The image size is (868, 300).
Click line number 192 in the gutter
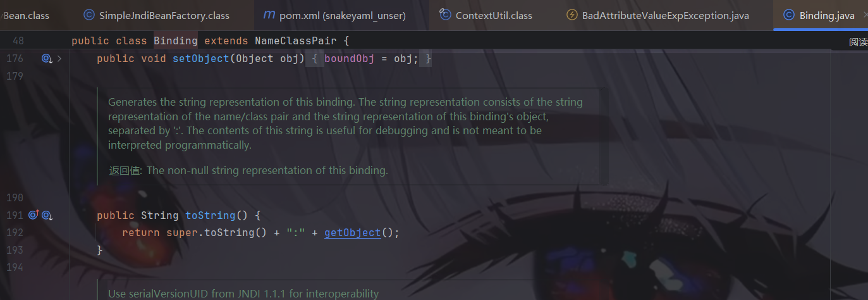point(14,233)
